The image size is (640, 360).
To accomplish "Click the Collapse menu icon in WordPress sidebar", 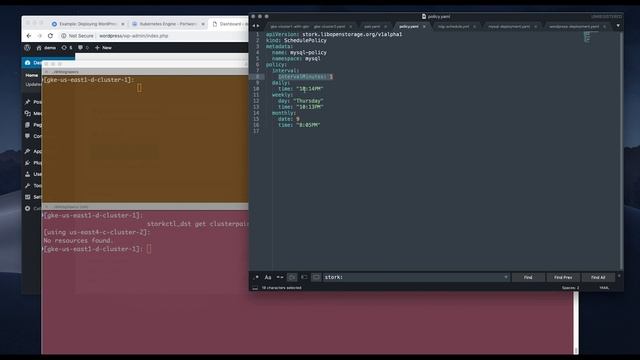I will [28, 209].
